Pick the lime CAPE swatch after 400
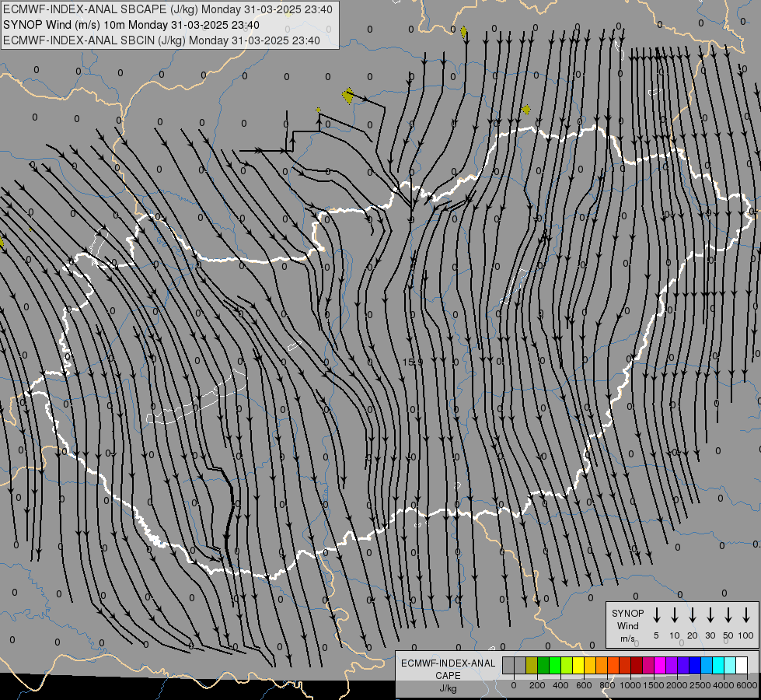This screenshot has height=700, width=761. [567, 666]
